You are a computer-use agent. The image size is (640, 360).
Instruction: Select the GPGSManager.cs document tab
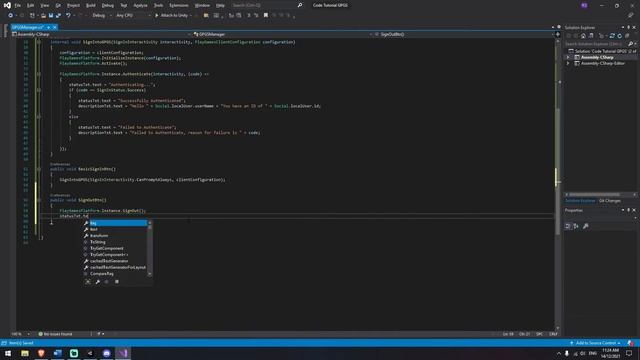coord(27,27)
